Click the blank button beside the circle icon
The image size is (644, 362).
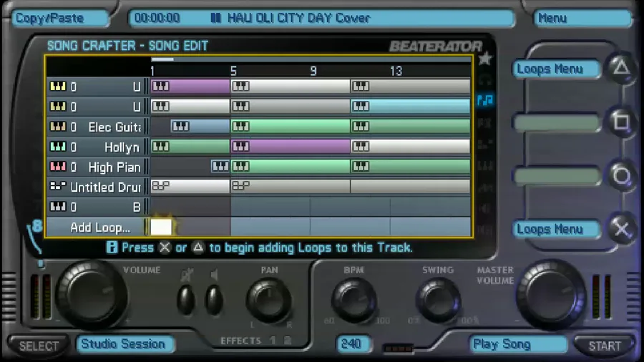[556, 176]
